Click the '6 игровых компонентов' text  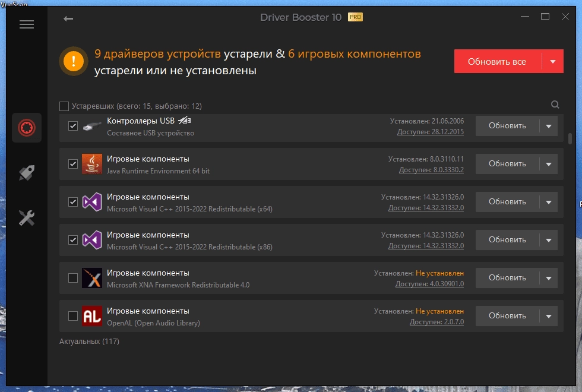[355, 54]
